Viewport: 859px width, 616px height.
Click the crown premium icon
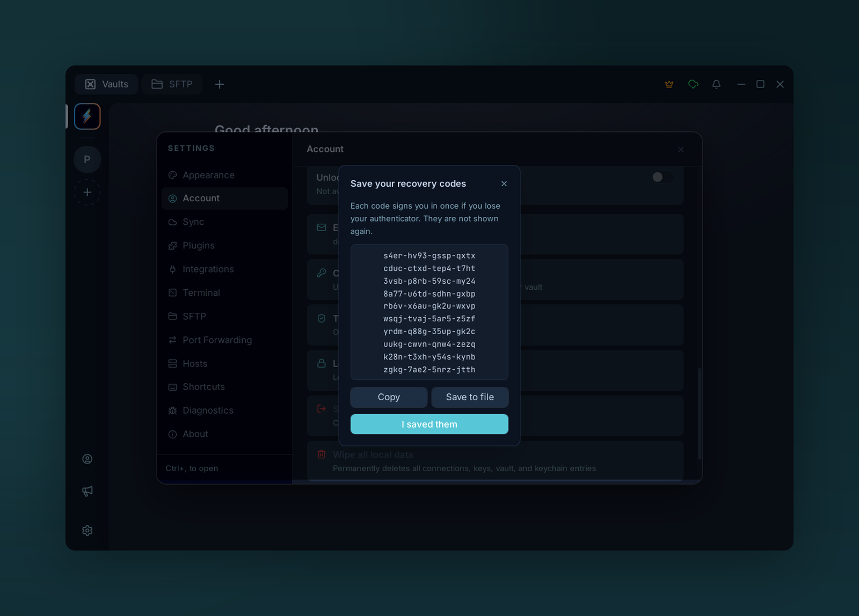[669, 84]
